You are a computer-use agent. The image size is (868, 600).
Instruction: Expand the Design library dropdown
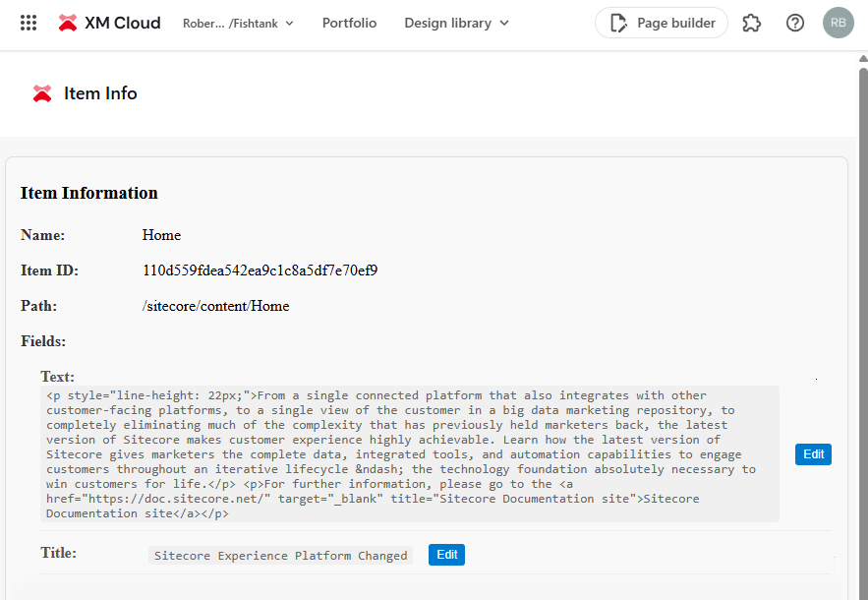coord(457,23)
